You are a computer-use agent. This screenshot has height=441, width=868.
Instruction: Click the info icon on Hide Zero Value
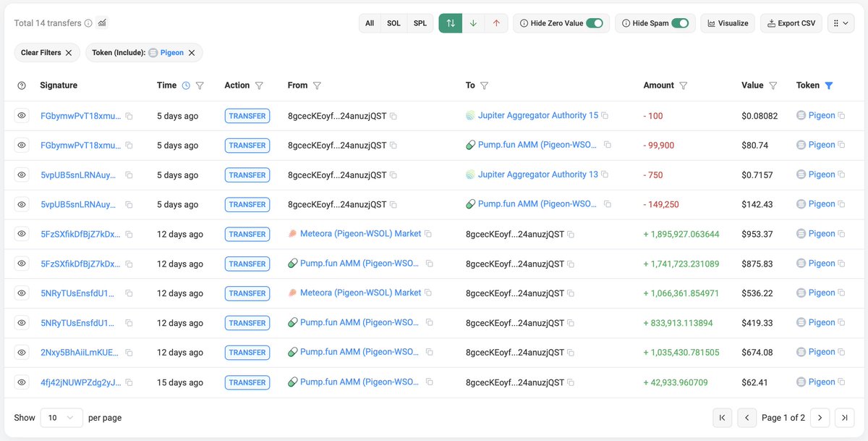click(x=524, y=23)
